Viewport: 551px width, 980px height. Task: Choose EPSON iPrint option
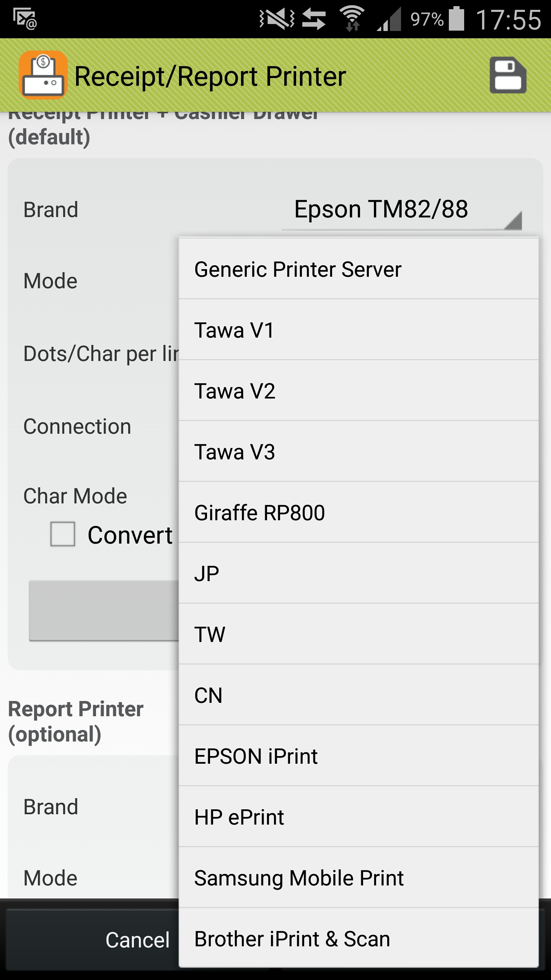(x=359, y=756)
